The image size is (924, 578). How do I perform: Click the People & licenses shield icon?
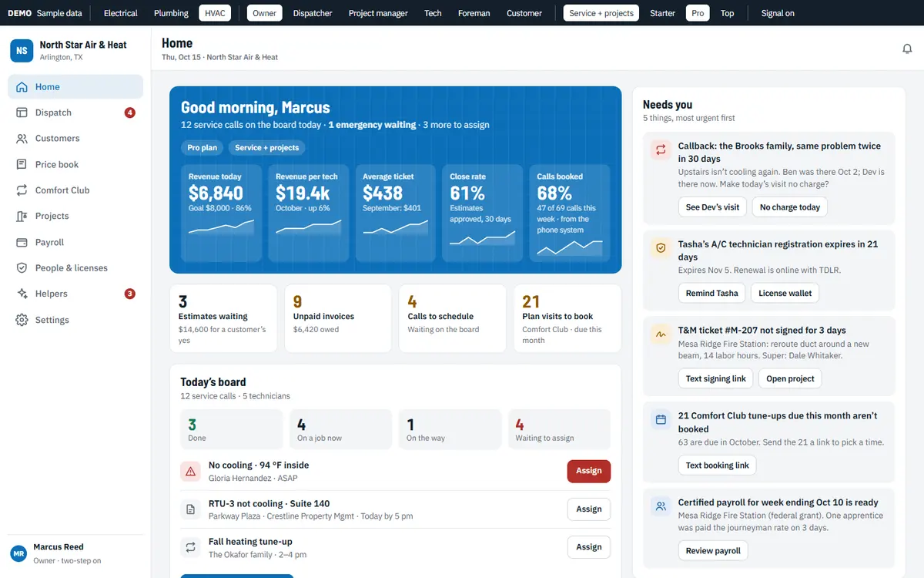[22, 267]
